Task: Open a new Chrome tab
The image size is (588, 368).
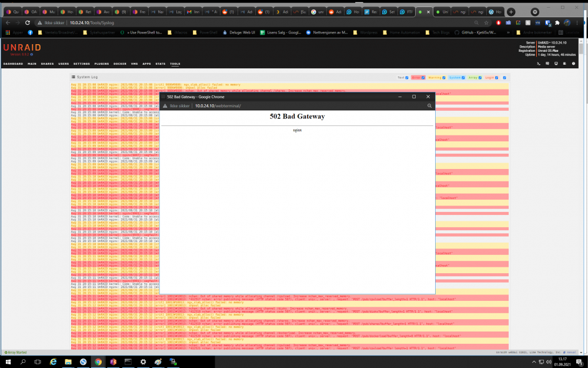Action: 511,12
